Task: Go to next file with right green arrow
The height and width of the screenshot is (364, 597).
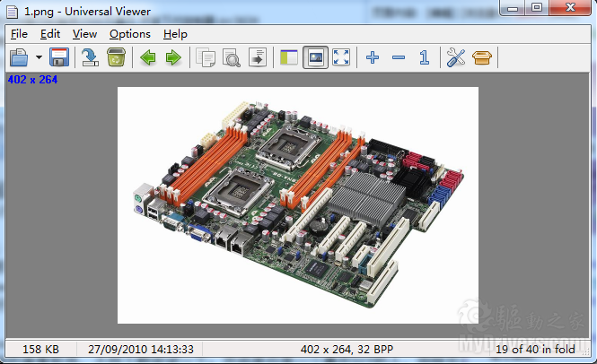Action: click(x=172, y=58)
